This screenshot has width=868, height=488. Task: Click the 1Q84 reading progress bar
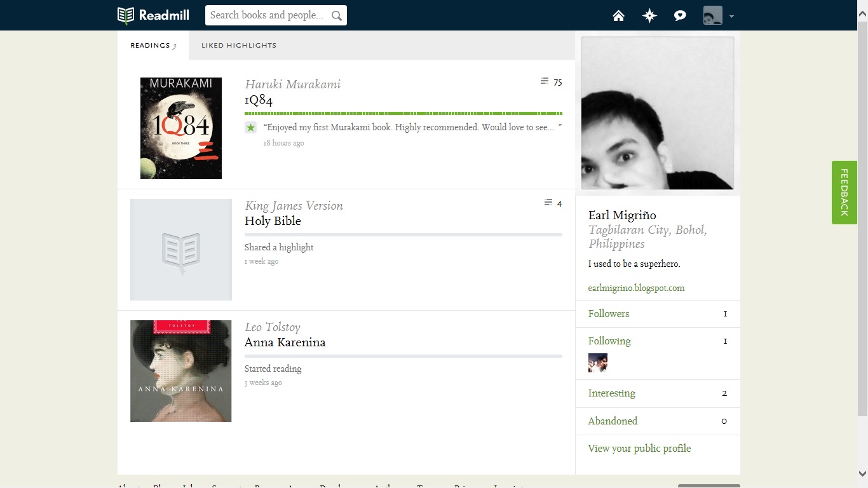(x=403, y=113)
